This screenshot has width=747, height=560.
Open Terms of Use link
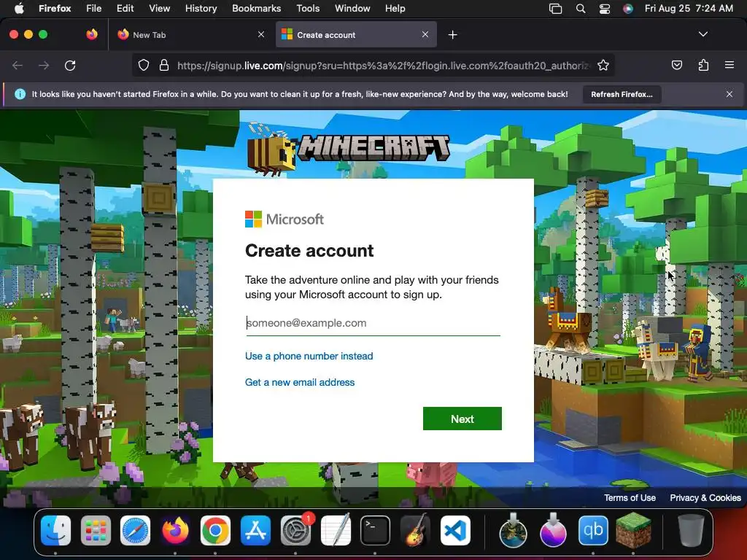click(630, 497)
